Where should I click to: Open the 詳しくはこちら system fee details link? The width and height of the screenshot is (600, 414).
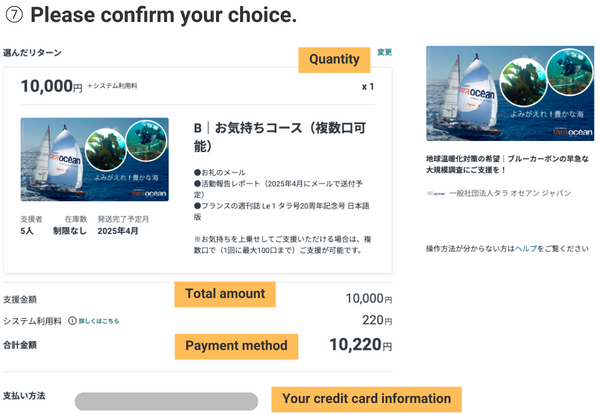click(100, 321)
